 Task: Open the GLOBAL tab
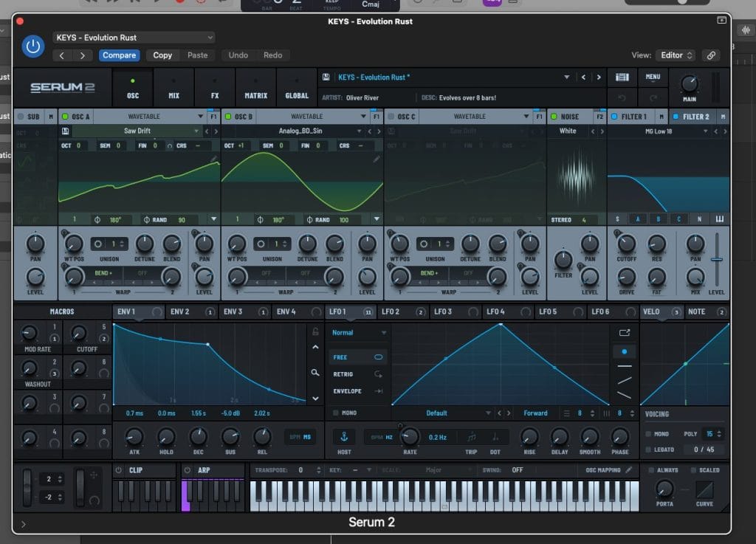click(297, 88)
